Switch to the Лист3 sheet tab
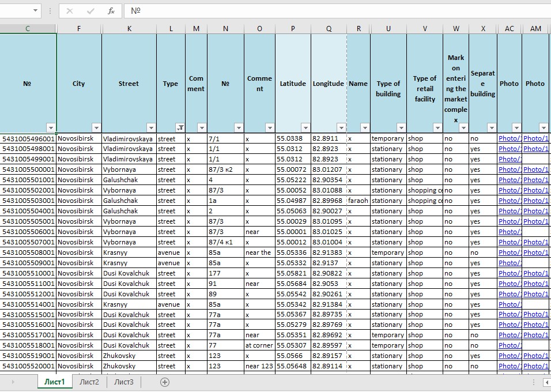 124,382
